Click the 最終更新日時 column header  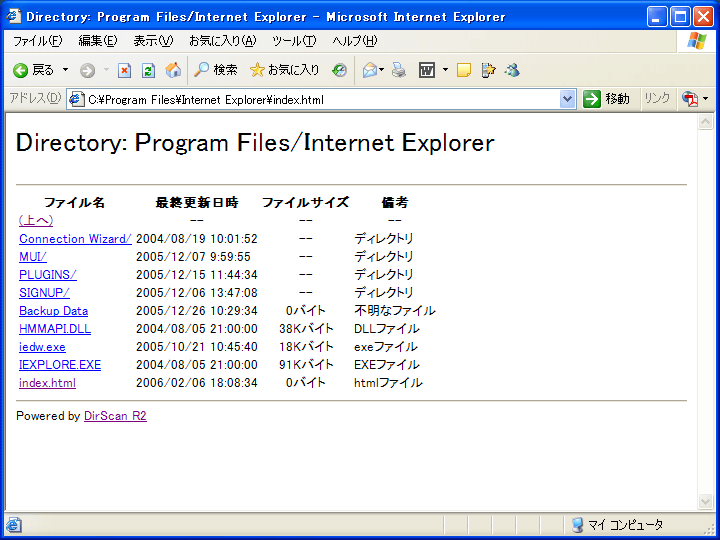click(197, 202)
